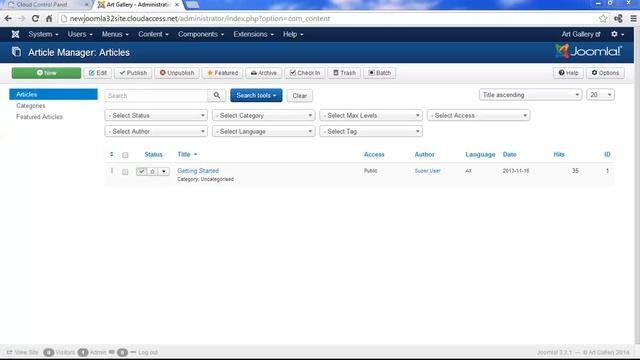This screenshot has width=640, height=360.
Task: Open the Content menu
Action: (153, 34)
